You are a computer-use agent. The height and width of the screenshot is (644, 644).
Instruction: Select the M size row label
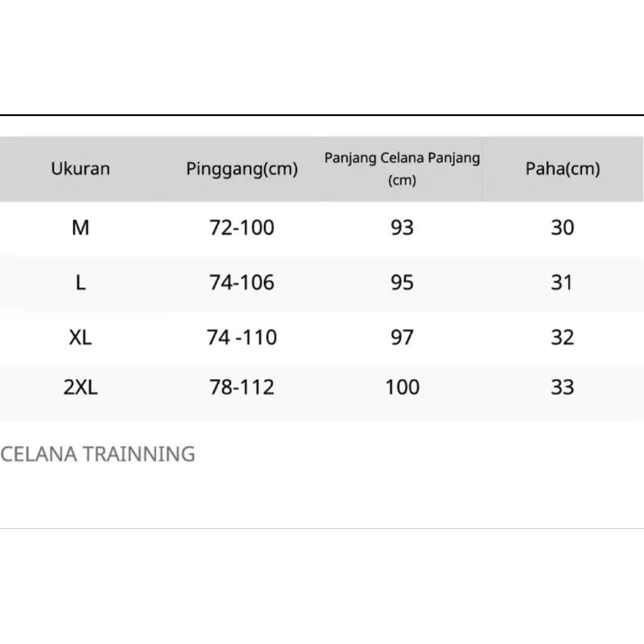(80, 228)
